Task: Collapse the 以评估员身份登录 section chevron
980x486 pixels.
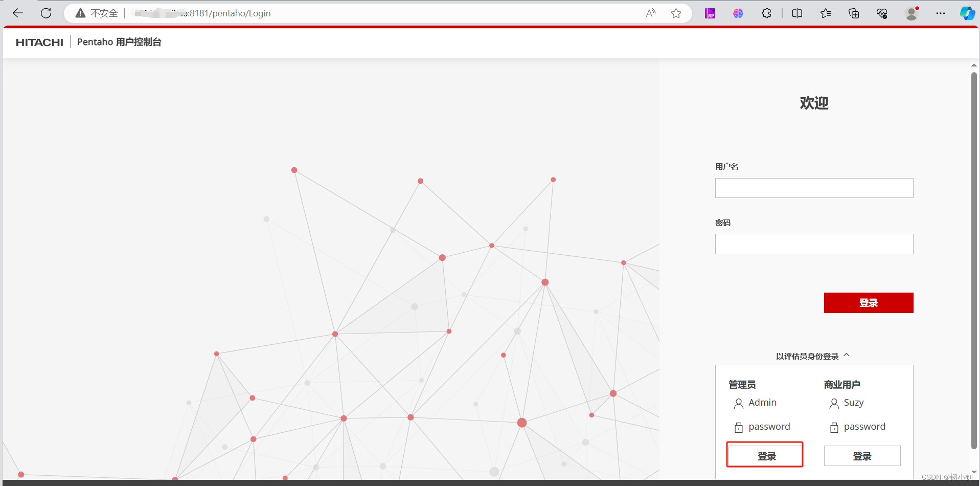Action: (x=847, y=355)
